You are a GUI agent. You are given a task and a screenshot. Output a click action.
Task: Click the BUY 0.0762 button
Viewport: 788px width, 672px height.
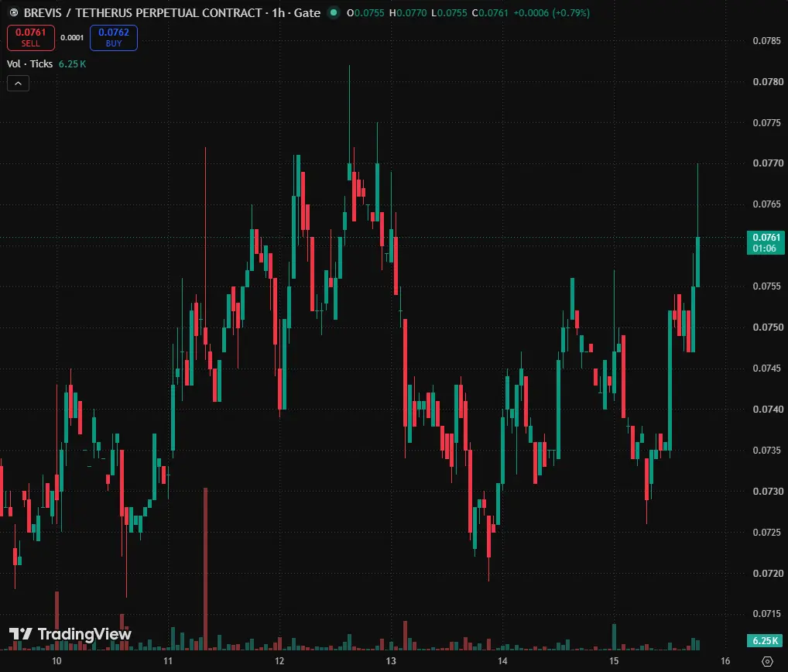coord(114,38)
